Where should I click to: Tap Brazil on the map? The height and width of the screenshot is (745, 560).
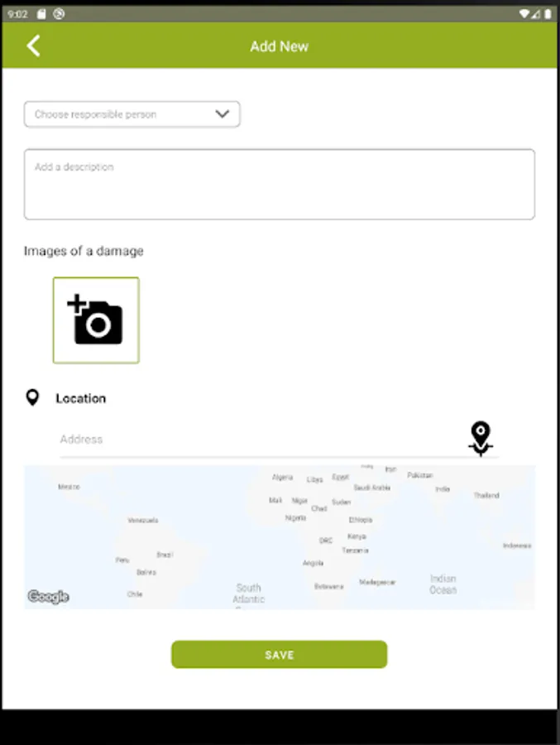pyautogui.click(x=165, y=555)
